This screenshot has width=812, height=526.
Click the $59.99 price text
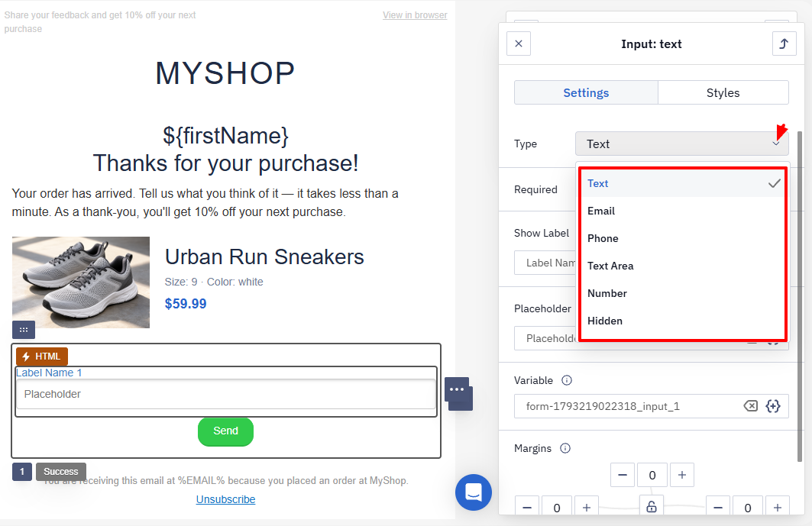coord(186,303)
